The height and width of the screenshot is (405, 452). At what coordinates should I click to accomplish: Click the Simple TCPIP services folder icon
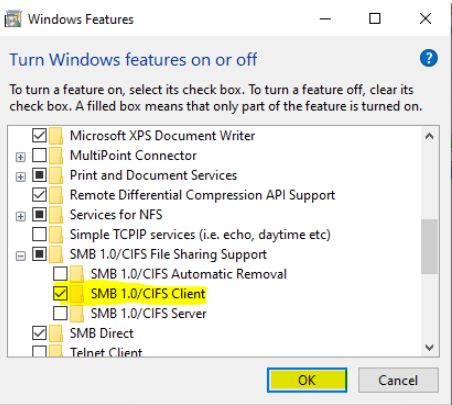point(56,234)
